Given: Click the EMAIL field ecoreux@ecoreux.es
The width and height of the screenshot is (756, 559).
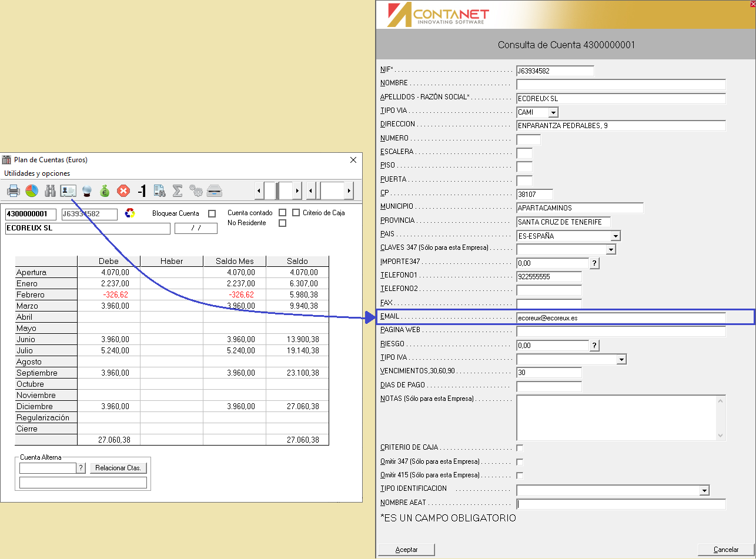Looking at the screenshot, I should click(621, 318).
